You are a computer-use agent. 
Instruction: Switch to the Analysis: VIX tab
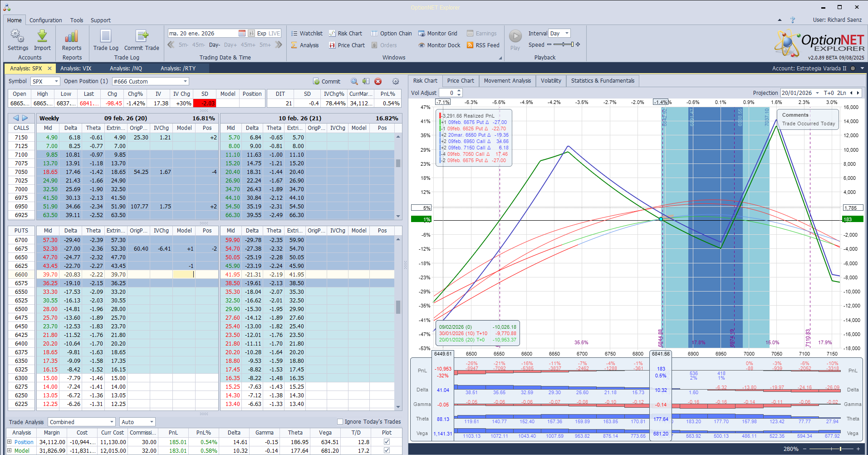[76, 68]
